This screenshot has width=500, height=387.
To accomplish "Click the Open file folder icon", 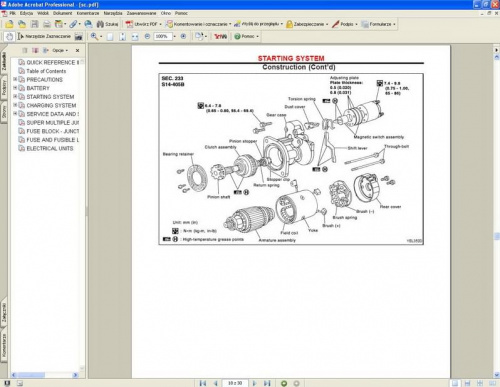I will click(9, 24).
